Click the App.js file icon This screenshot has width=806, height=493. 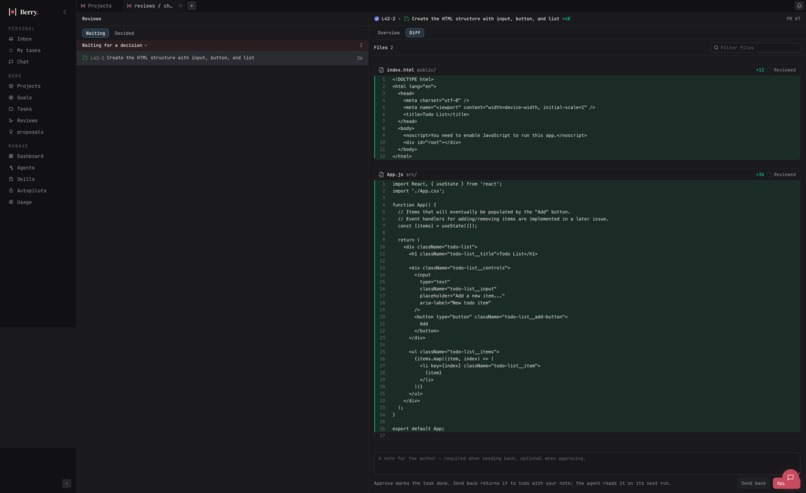pos(381,175)
